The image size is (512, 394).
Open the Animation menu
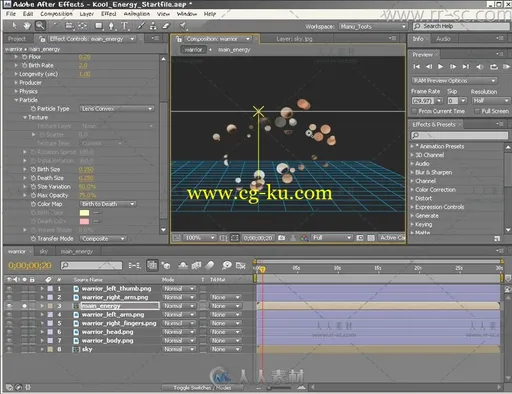pos(137,14)
